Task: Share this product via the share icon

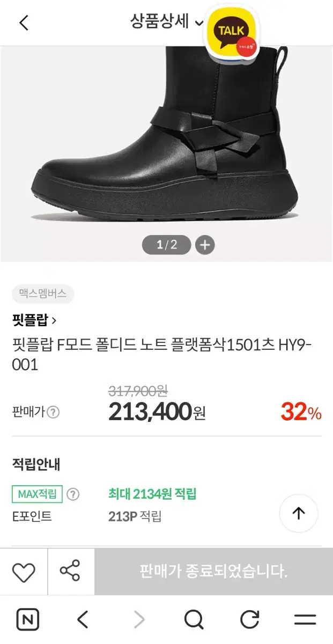Action: click(x=70, y=572)
